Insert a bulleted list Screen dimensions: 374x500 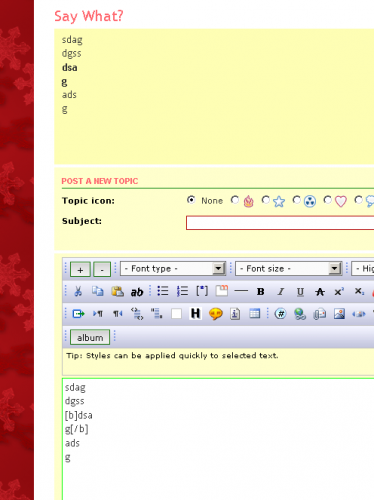click(163, 291)
